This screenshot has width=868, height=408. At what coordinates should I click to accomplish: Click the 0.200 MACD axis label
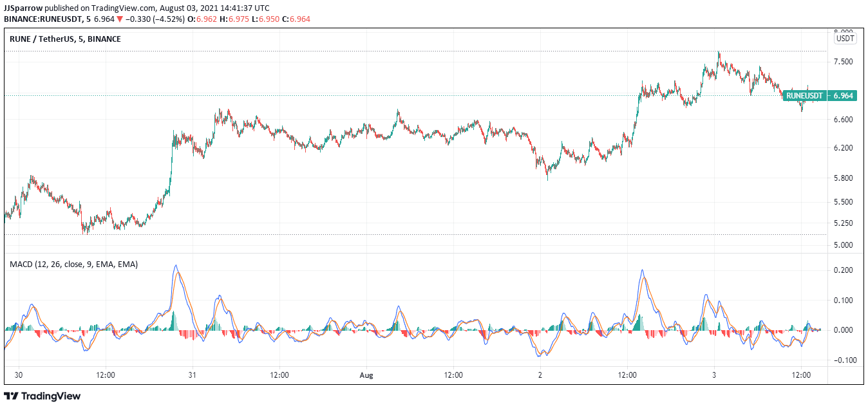[x=844, y=270]
